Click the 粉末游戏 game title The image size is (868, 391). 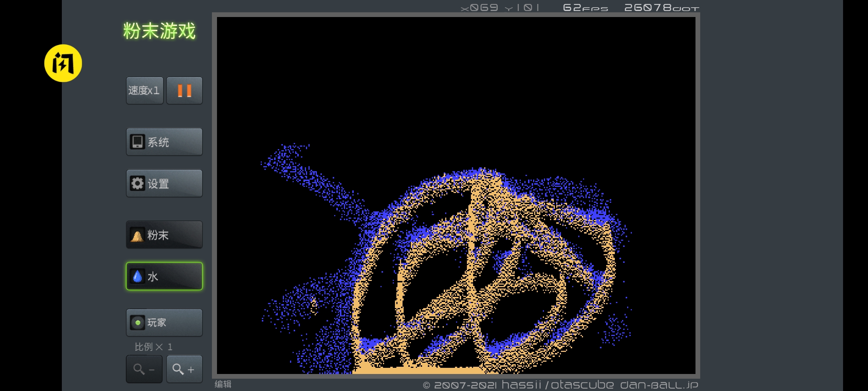(x=159, y=31)
